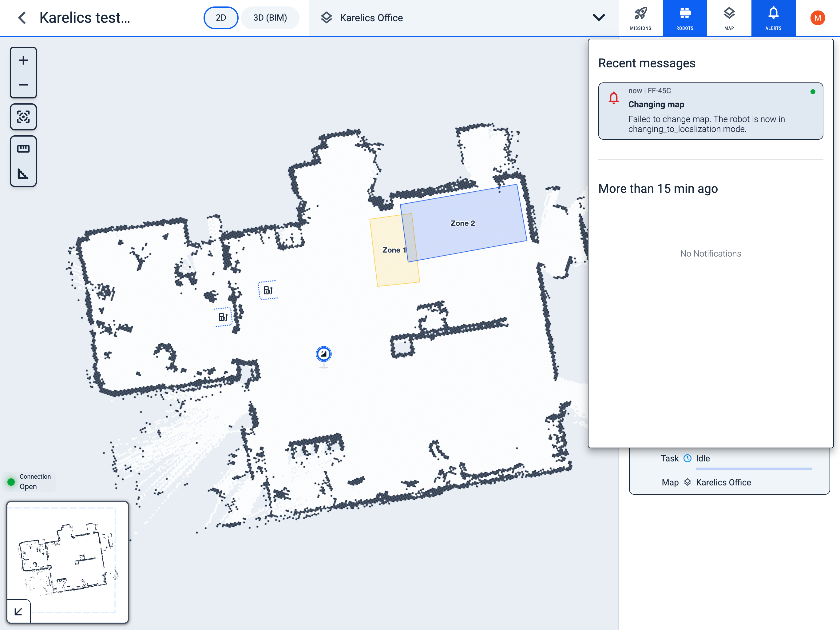Center map view on robot

[23, 117]
